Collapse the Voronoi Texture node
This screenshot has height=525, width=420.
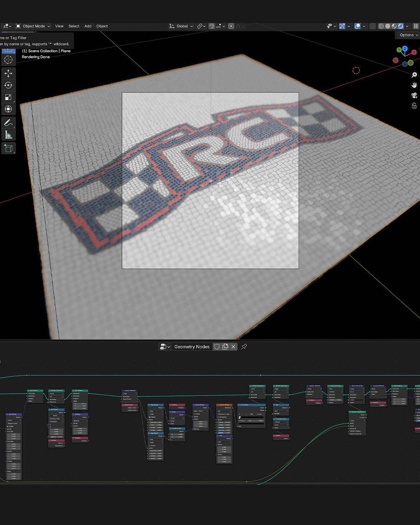pos(218,405)
